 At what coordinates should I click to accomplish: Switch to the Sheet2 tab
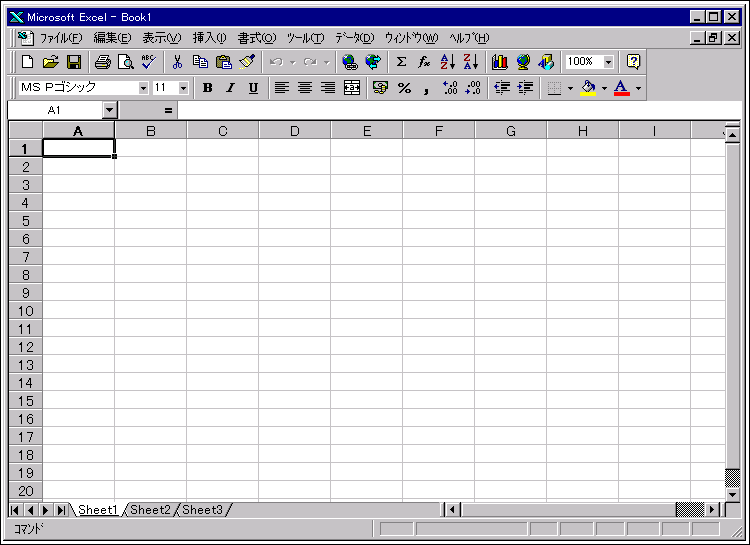pyautogui.click(x=150, y=510)
